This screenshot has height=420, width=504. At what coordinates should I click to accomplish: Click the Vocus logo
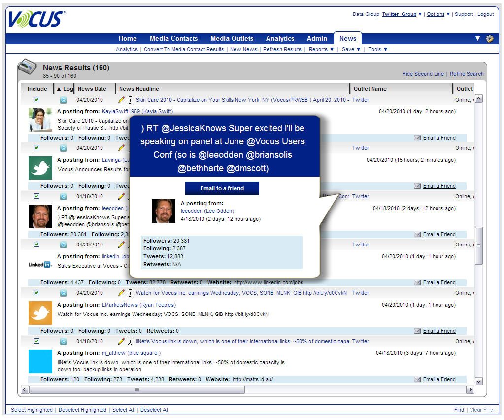coord(36,19)
